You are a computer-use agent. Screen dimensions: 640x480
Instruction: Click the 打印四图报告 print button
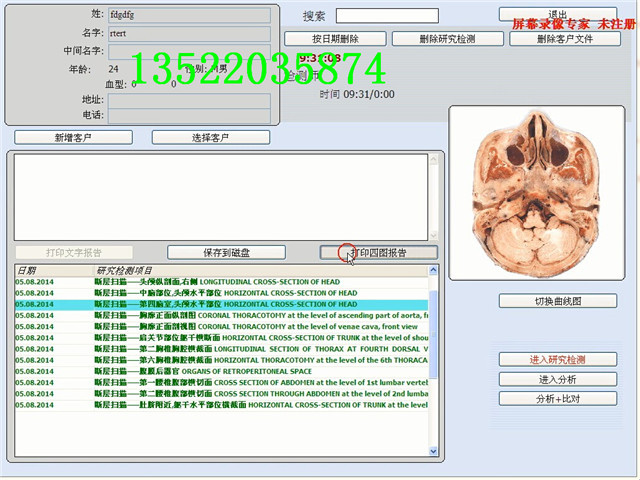(378, 252)
